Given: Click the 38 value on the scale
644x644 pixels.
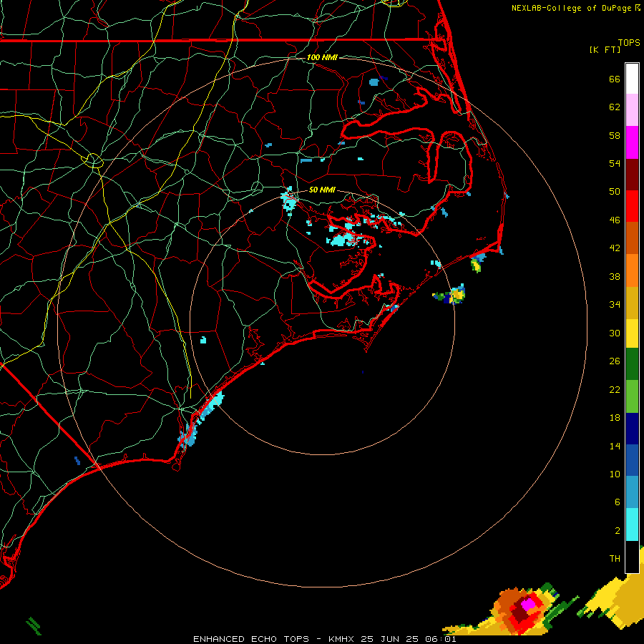Looking at the screenshot, I should pyautogui.click(x=615, y=276).
